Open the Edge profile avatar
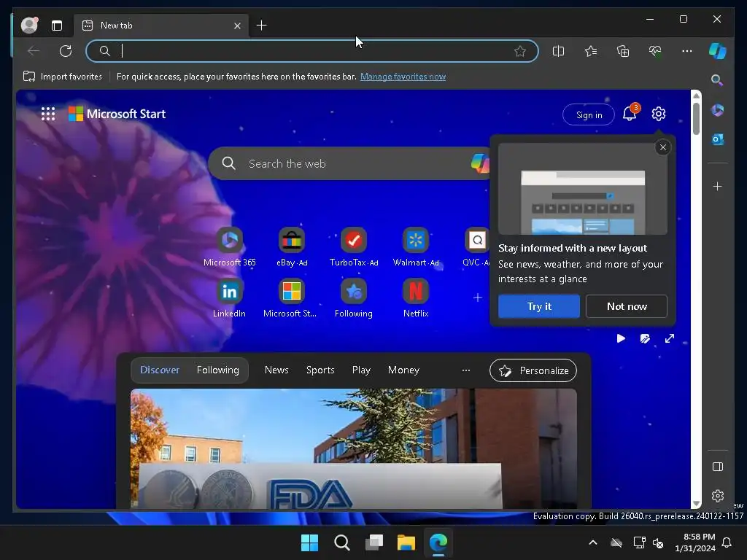The width and height of the screenshot is (747, 560). (29, 26)
